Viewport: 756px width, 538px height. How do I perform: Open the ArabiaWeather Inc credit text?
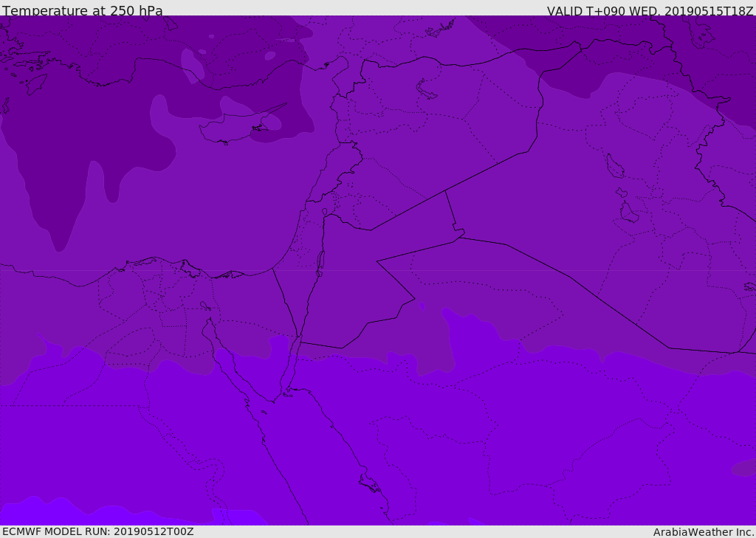[x=703, y=532]
